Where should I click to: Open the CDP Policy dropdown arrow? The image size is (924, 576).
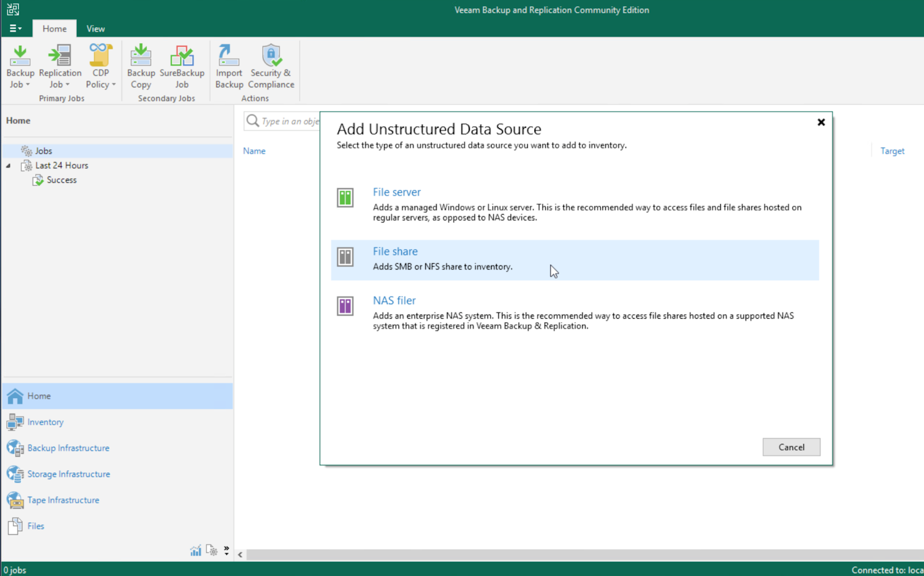(114, 85)
